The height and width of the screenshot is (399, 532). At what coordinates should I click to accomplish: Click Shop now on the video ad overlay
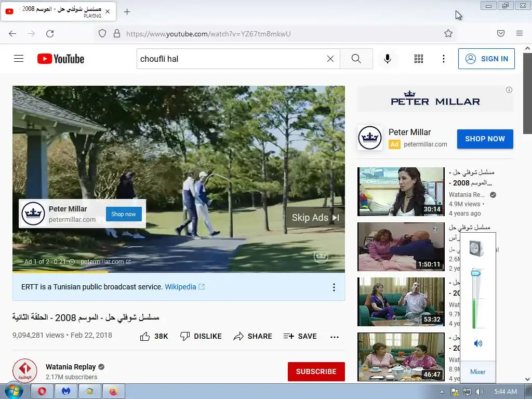tap(124, 214)
